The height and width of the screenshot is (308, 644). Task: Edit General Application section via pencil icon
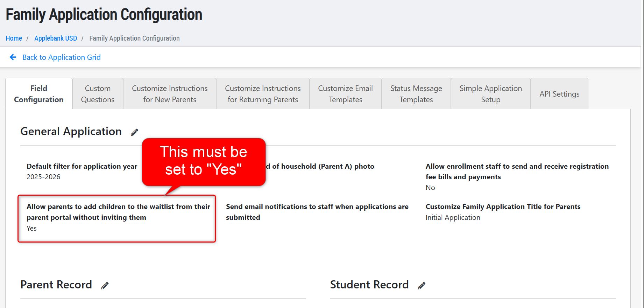click(134, 132)
